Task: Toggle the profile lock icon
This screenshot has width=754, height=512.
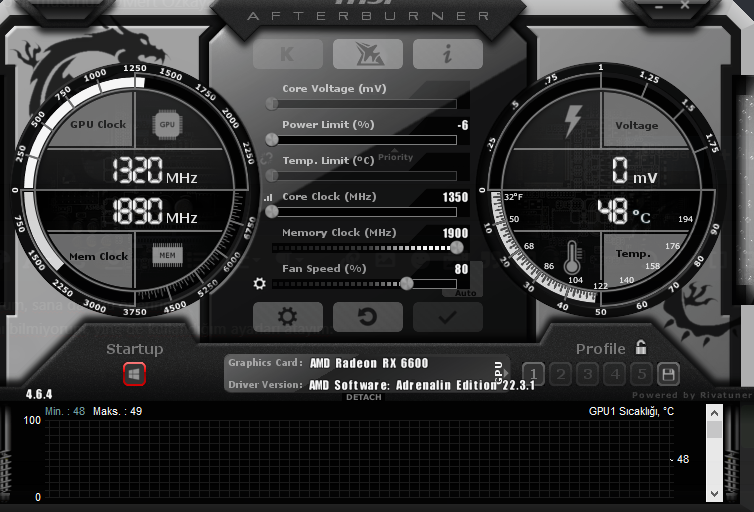Action: coord(641,347)
